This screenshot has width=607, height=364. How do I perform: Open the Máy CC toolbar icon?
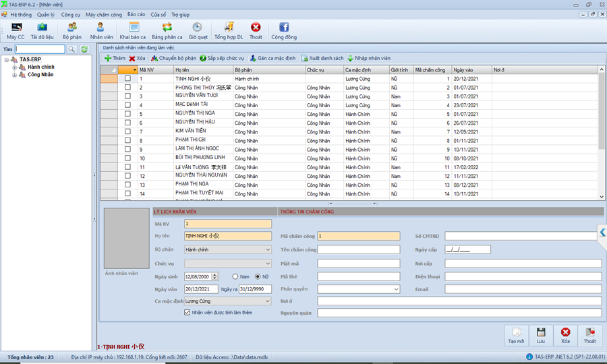pos(16,30)
